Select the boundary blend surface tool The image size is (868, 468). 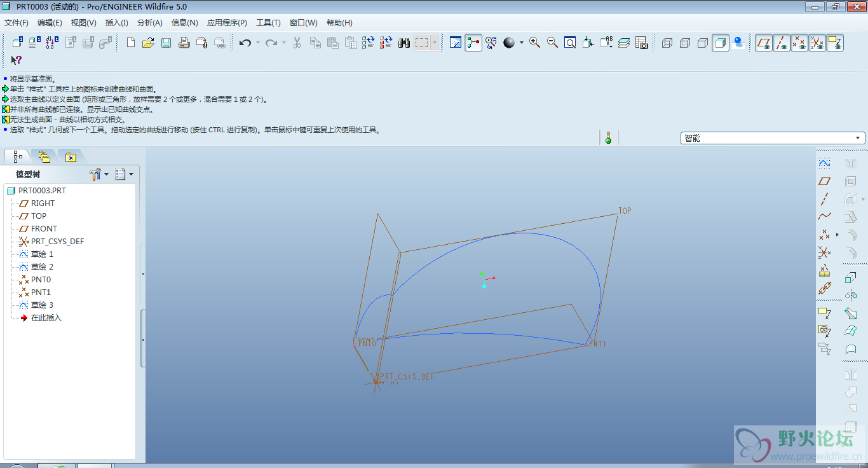851,331
